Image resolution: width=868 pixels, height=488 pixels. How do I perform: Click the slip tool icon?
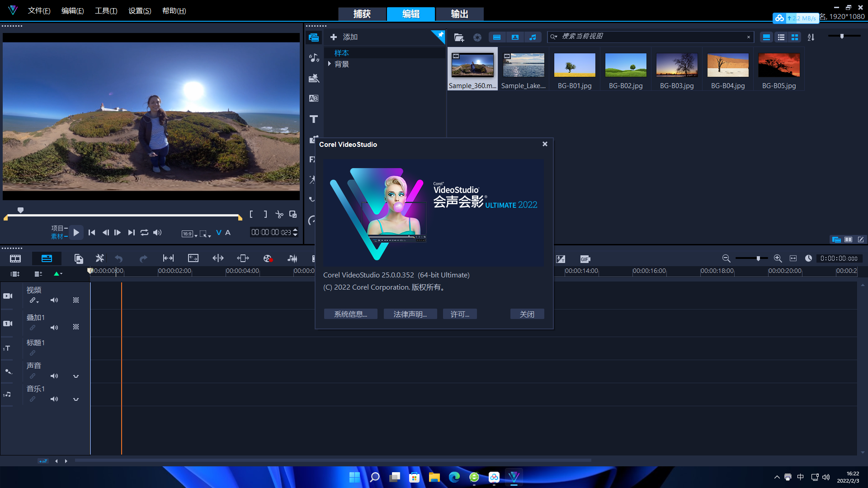[168, 258]
